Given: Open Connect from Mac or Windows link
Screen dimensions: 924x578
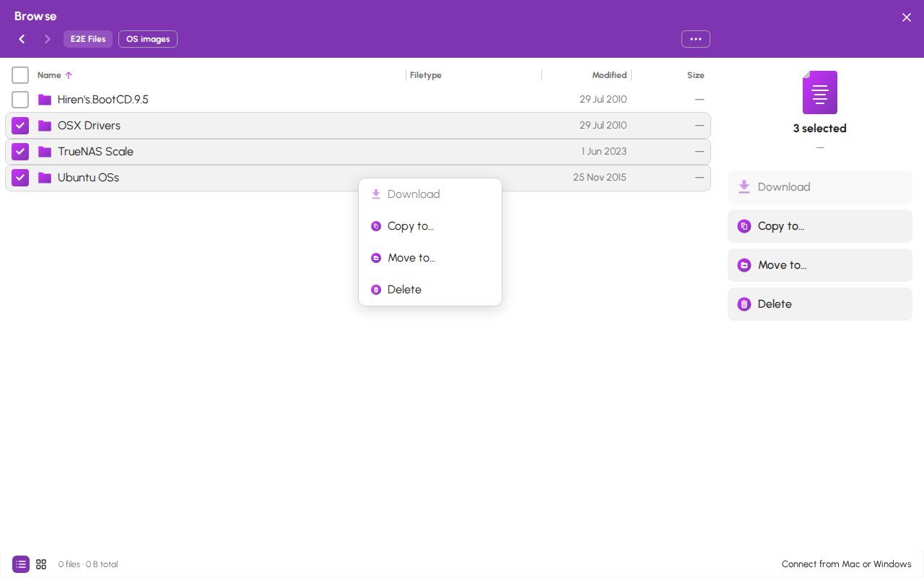Looking at the screenshot, I should pos(847,564).
